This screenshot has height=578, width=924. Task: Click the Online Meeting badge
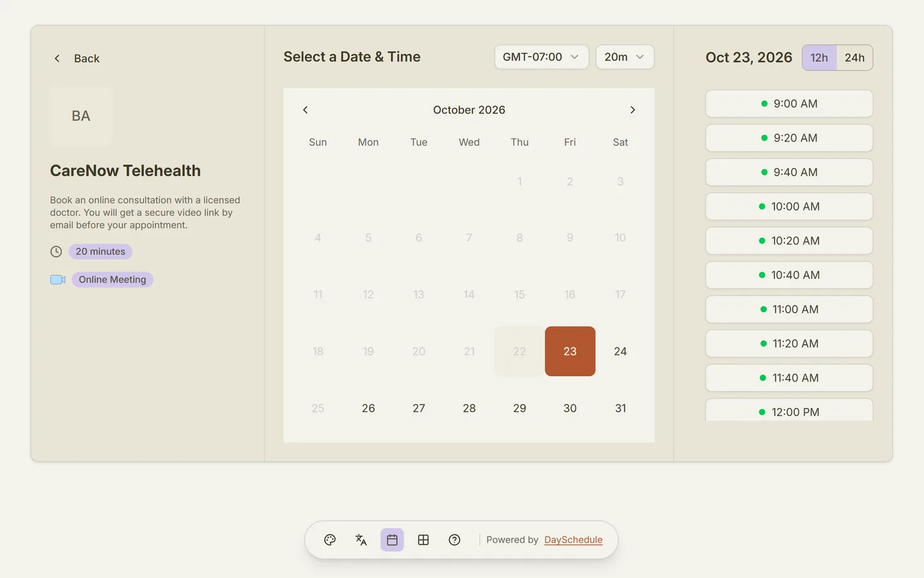[x=112, y=279]
